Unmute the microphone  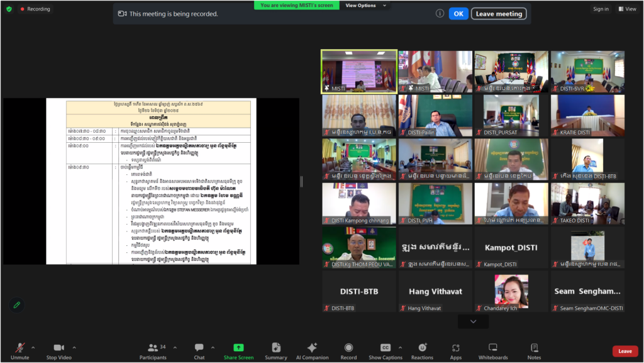[20, 350]
